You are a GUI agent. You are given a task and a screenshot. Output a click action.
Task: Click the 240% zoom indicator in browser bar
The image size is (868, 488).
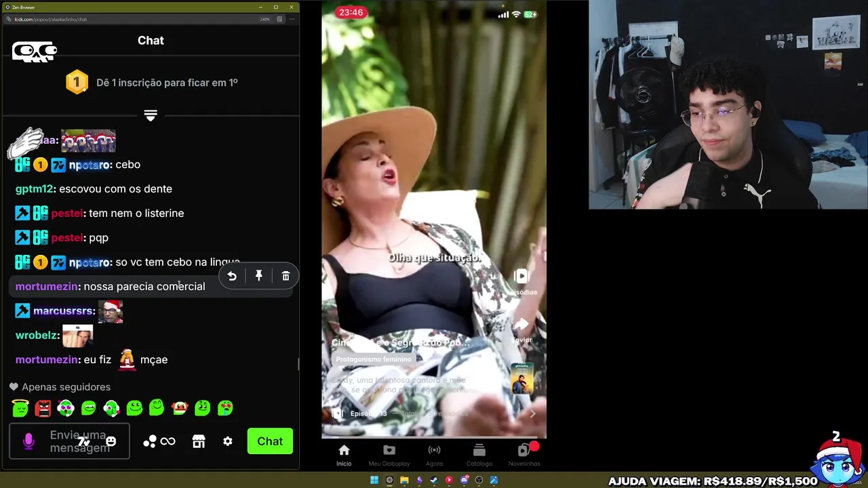(x=264, y=19)
